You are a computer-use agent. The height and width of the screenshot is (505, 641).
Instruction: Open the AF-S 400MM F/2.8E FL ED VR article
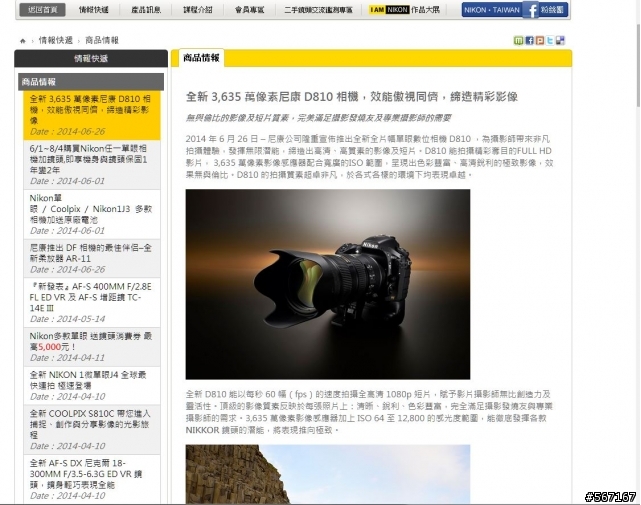[x=92, y=302]
